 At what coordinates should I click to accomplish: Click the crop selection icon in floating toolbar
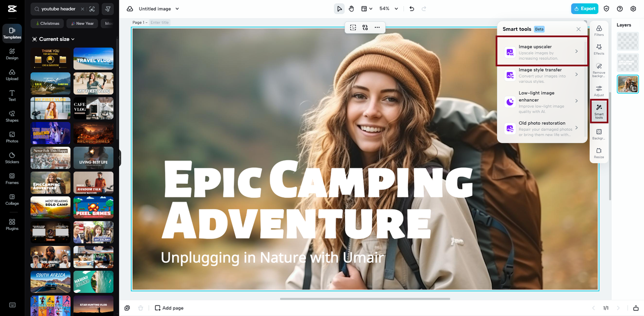point(353,27)
